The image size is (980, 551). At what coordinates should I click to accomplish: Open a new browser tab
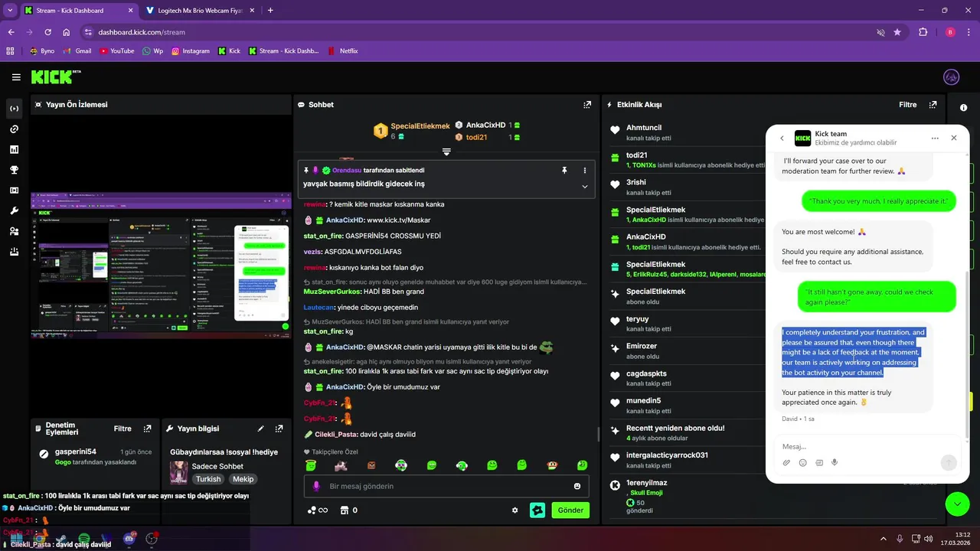pos(270,11)
